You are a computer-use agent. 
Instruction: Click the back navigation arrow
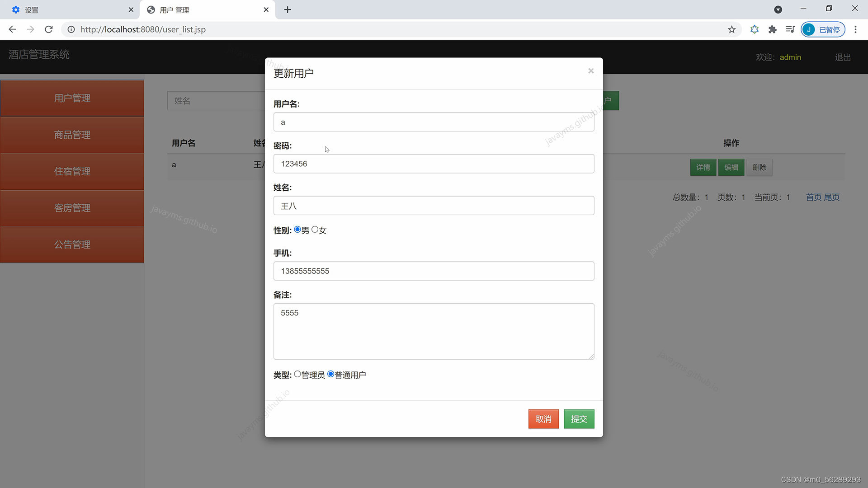pyautogui.click(x=12, y=29)
